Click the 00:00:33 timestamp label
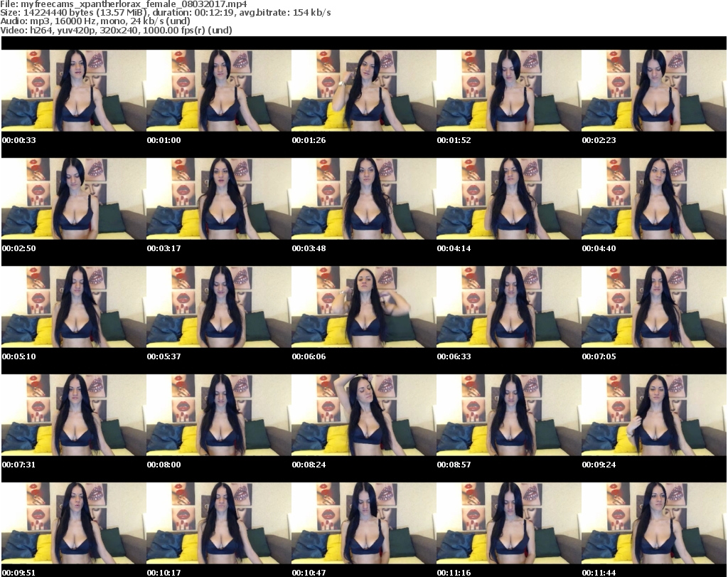 (19, 140)
